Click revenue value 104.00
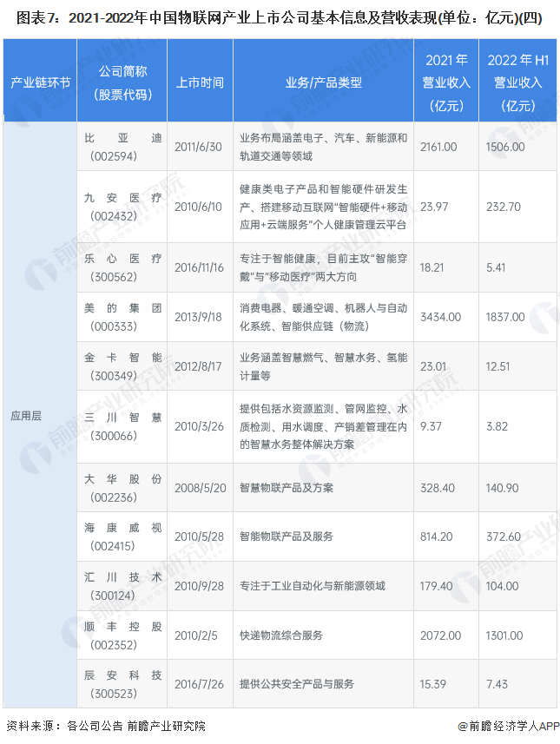 click(x=502, y=586)
